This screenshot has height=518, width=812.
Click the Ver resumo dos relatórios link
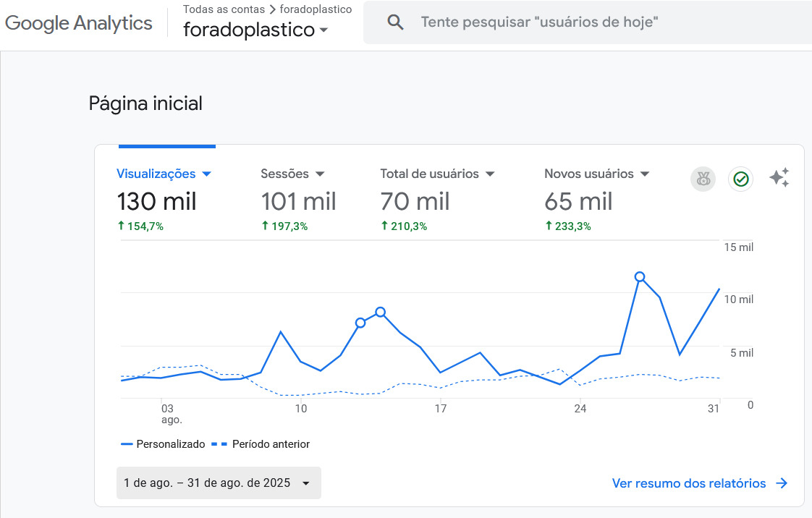click(x=688, y=483)
